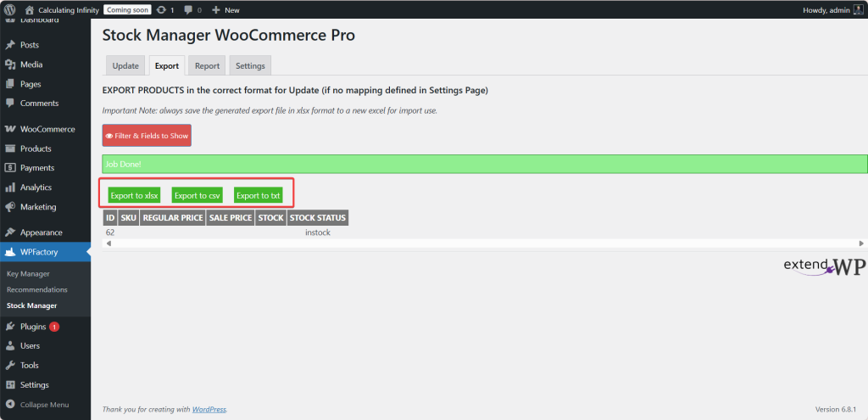This screenshot has width=868, height=420.
Task: Click the Posts pin icon
Action: (10, 45)
